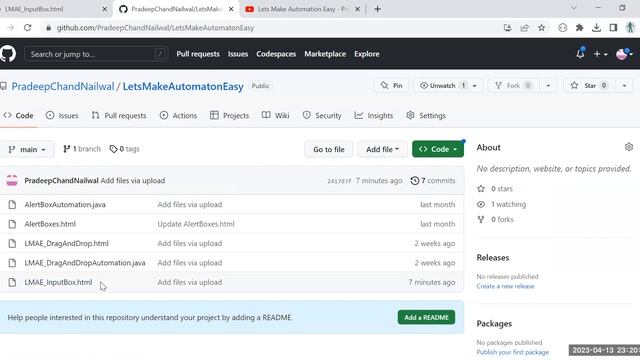Pin this repository
This screenshot has height=360, width=640.
point(391,86)
